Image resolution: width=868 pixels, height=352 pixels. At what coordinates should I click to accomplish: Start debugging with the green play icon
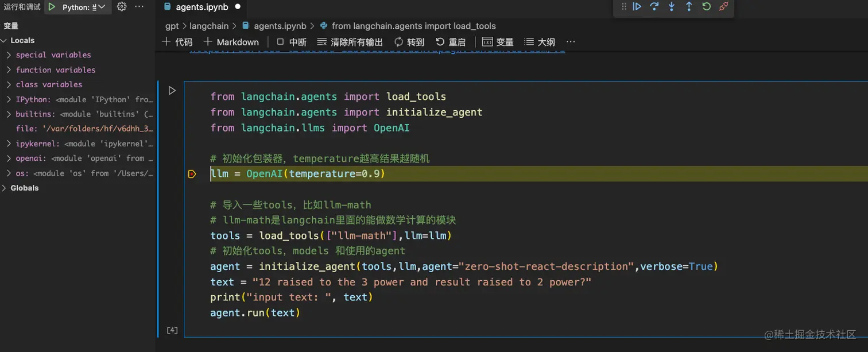coord(52,7)
